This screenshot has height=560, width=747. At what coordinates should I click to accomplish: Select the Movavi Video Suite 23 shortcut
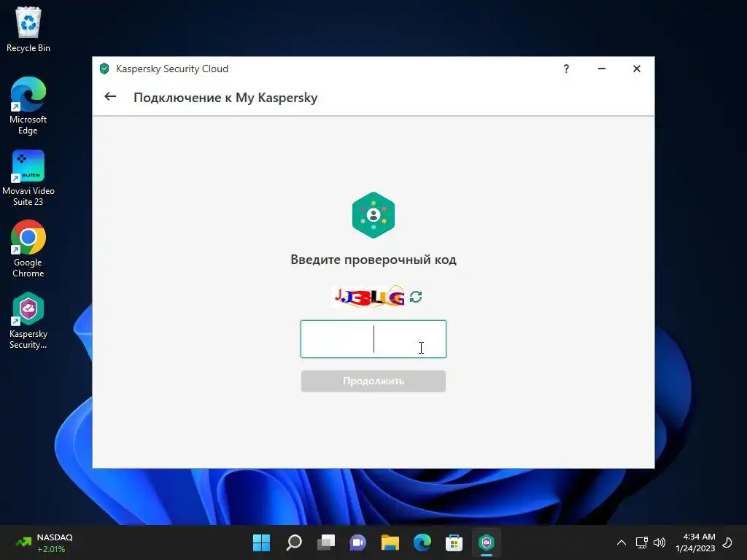[28, 178]
